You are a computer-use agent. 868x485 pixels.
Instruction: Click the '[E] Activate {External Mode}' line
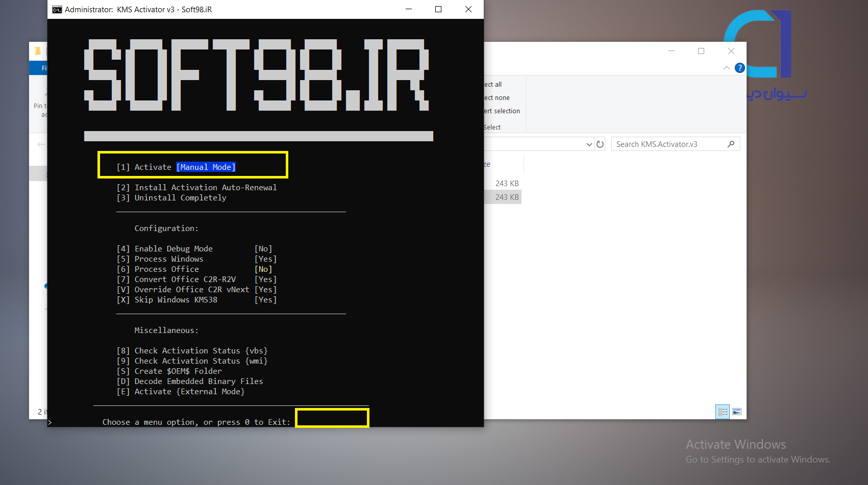coord(181,392)
